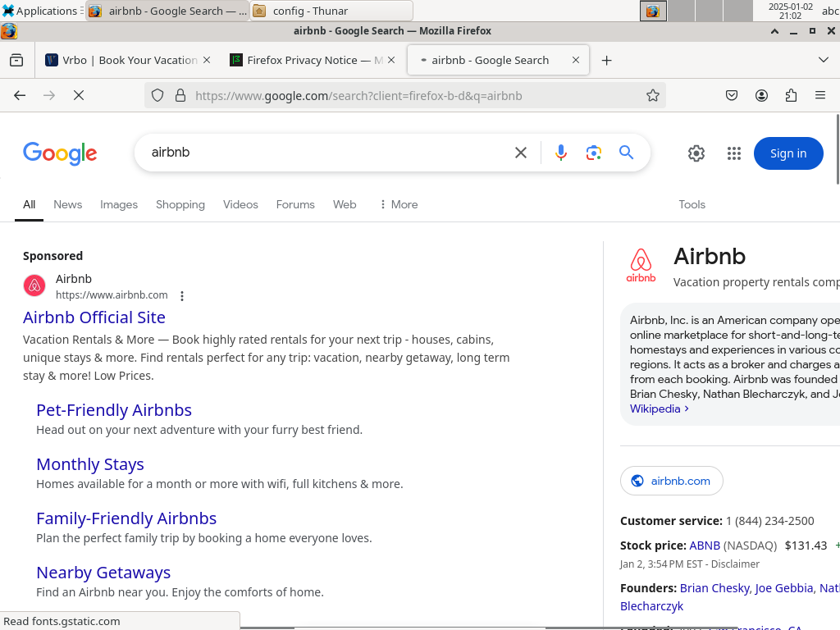840x630 pixels.
Task: Stop loading the page
Action: (79, 95)
